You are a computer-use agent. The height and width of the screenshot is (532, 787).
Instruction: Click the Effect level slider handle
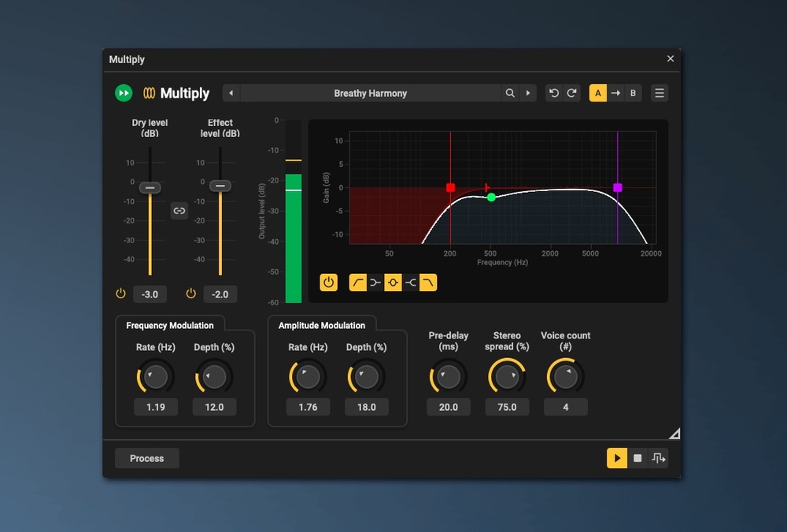[220, 186]
